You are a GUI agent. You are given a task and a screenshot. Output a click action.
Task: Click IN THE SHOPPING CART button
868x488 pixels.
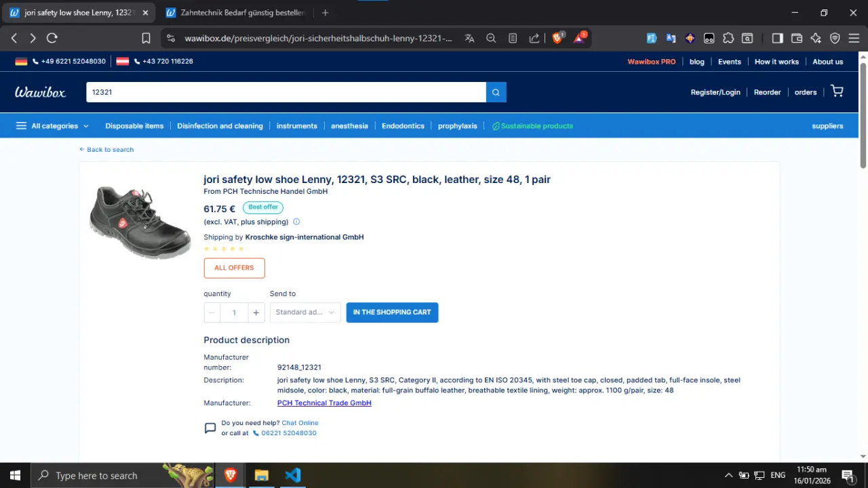pos(392,312)
